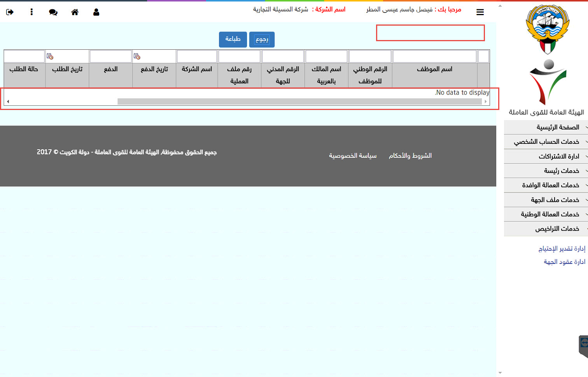Click the Kuwait state emblem logo
The height and width of the screenshot is (377, 588).
(x=548, y=30)
